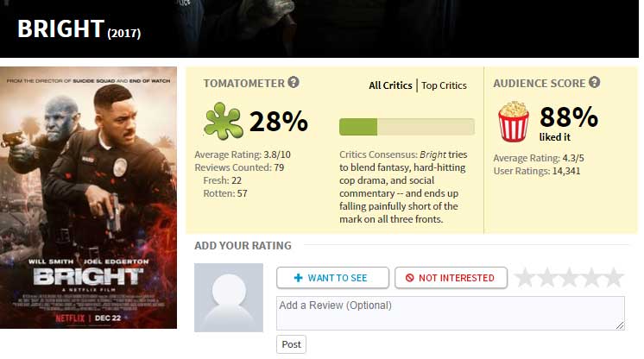Click the 28% Tomatometer score

[279, 121]
